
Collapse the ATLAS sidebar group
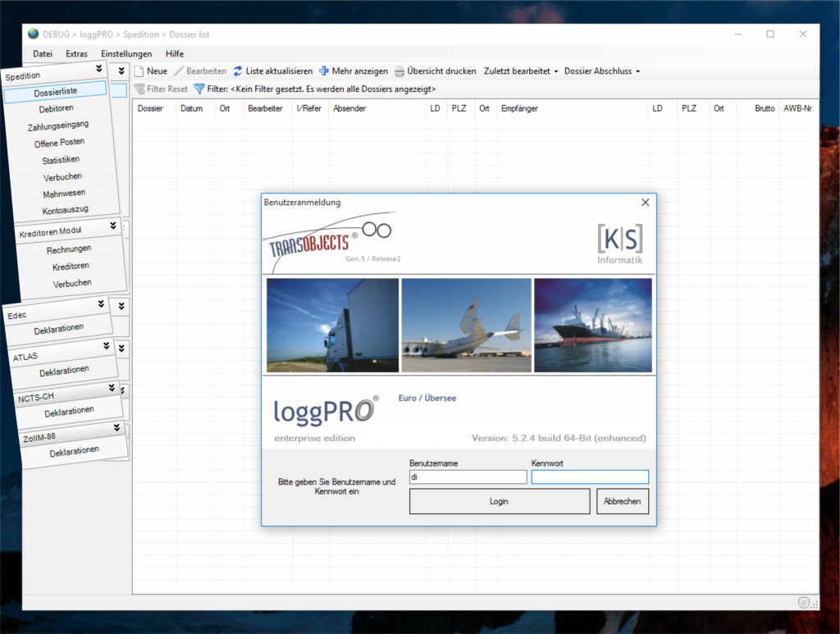(x=107, y=346)
